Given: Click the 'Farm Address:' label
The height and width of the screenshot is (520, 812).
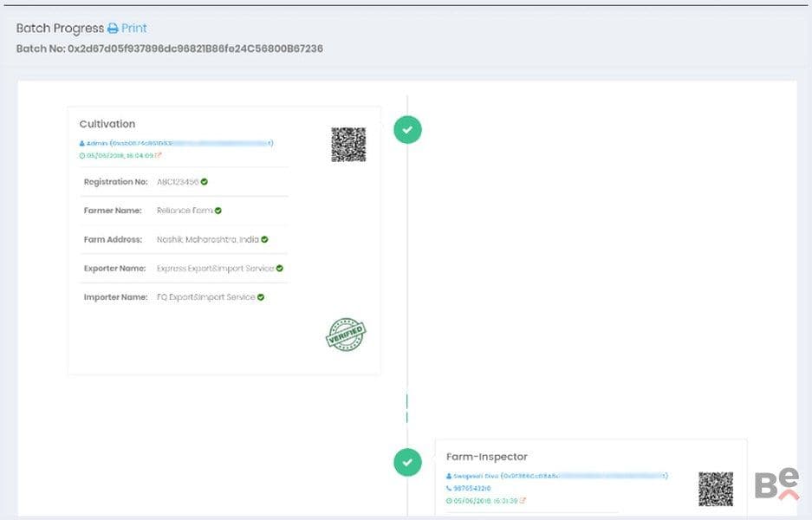Looking at the screenshot, I should coord(113,239).
